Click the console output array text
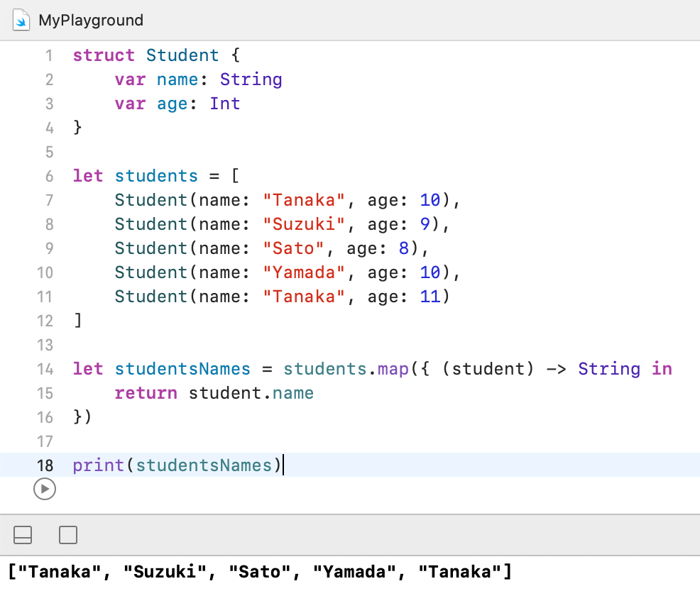The width and height of the screenshot is (700, 613). (260, 572)
